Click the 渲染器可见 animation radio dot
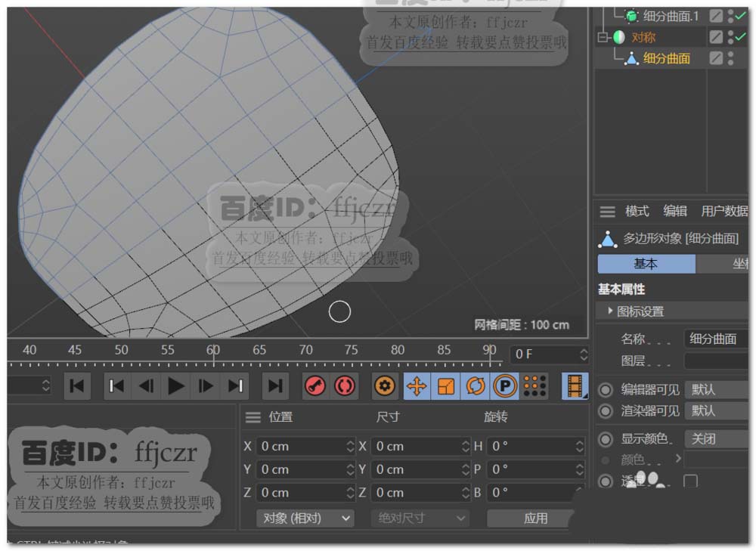Viewport: 756px width, 551px height. (x=606, y=411)
